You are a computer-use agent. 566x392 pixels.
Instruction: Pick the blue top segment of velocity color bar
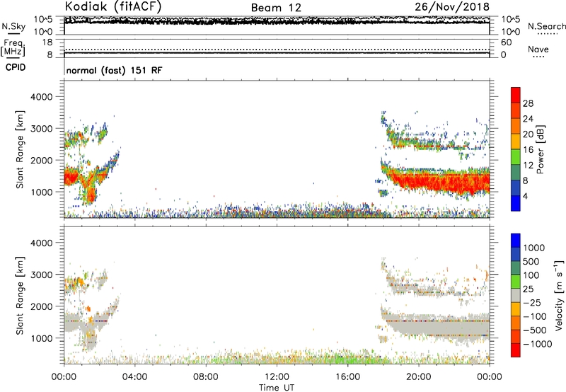[516, 241]
